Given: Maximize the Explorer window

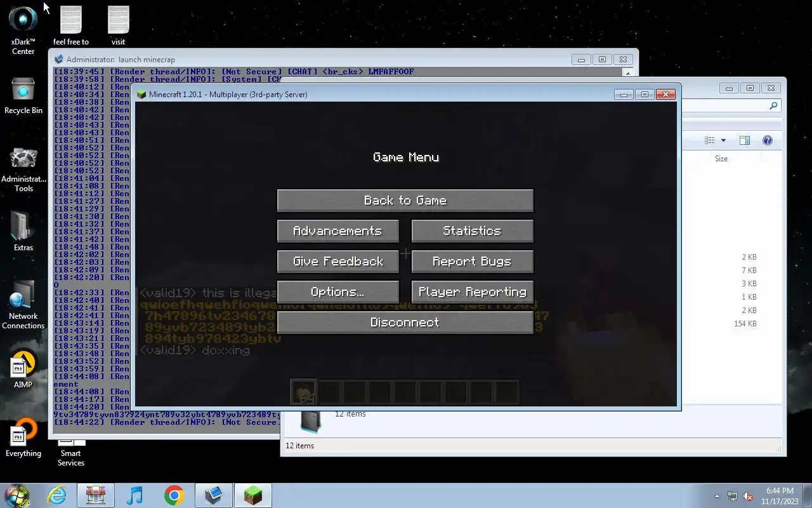Looking at the screenshot, I should click(x=750, y=88).
